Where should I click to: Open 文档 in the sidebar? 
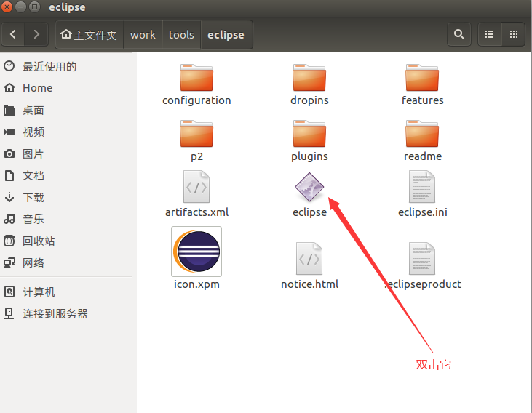(65, 176)
